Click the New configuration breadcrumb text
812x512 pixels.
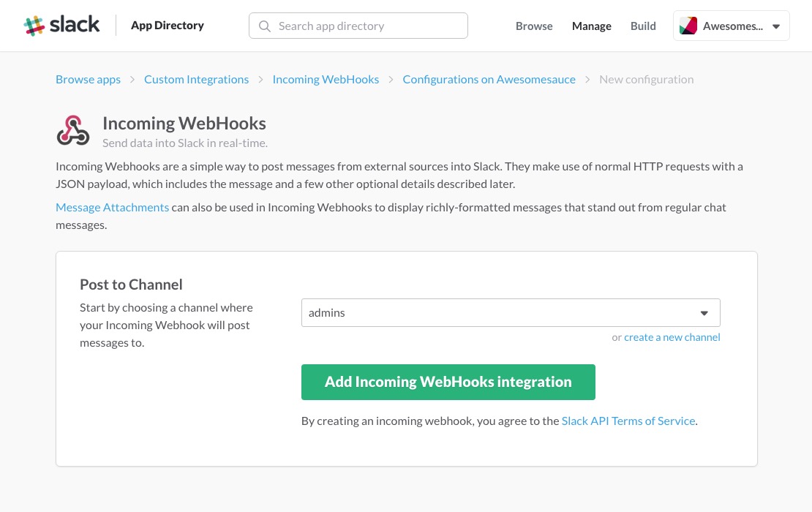pos(646,79)
